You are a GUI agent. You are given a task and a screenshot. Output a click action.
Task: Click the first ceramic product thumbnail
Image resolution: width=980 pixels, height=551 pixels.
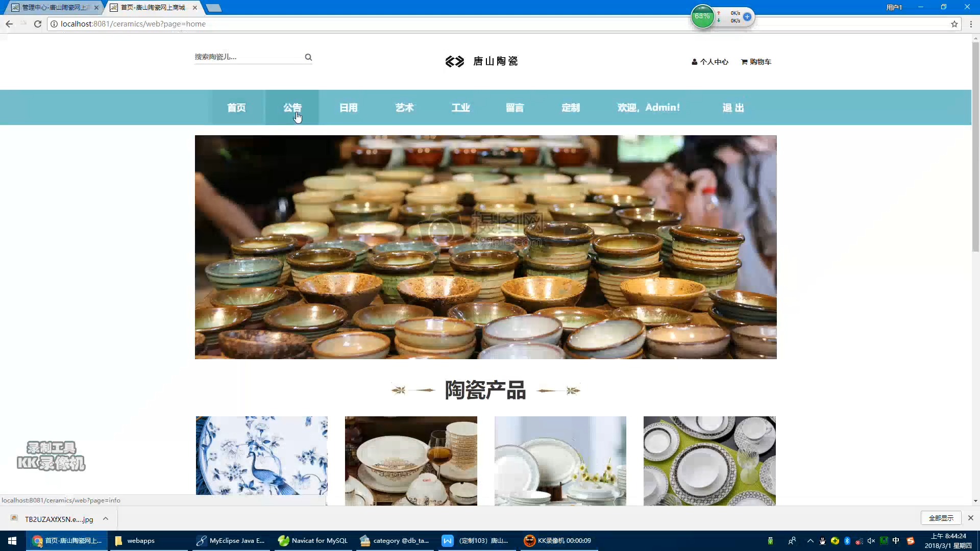pos(261,460)
